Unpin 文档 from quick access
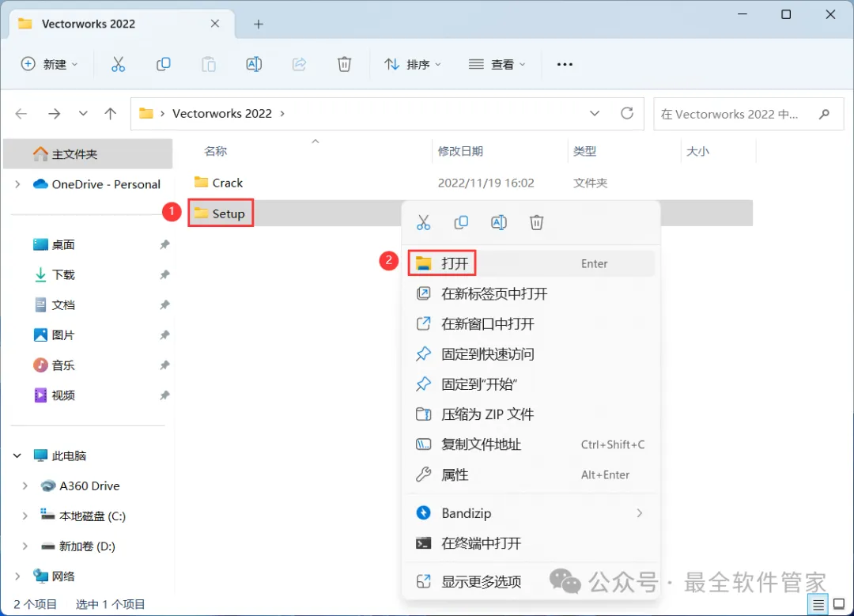 (164, 305)
